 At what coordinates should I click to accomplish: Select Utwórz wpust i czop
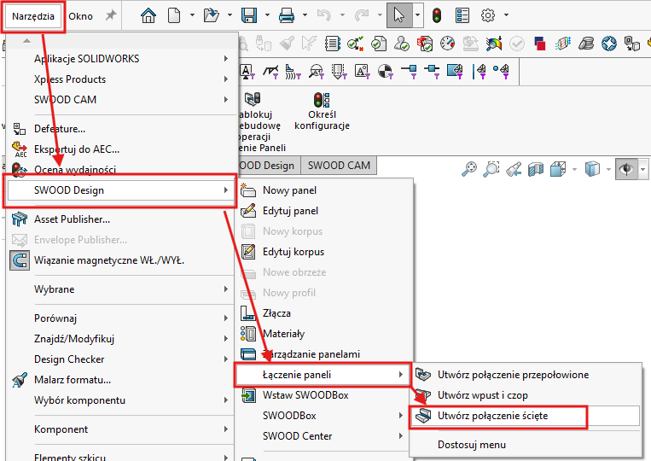click(x=482, y=395)
